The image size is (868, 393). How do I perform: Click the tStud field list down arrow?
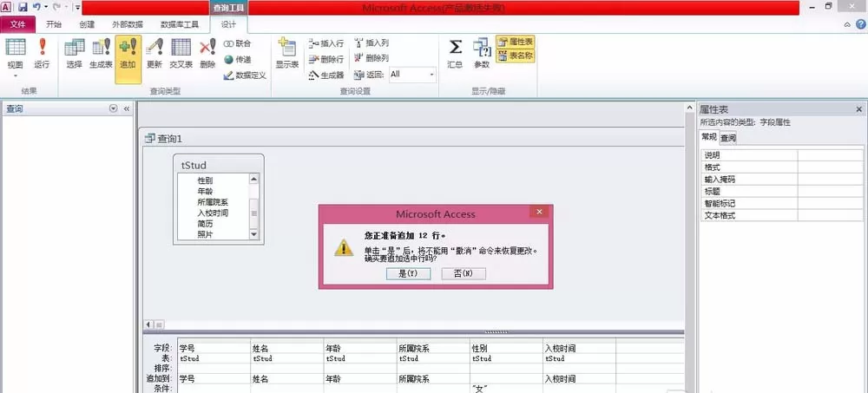pyautogui.click(x=254, y=235)
